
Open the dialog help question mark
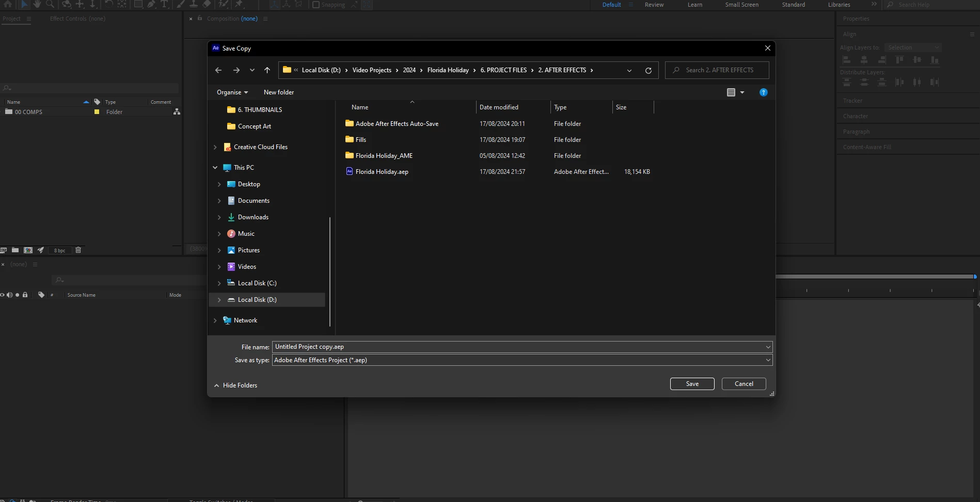coord(764,92)
